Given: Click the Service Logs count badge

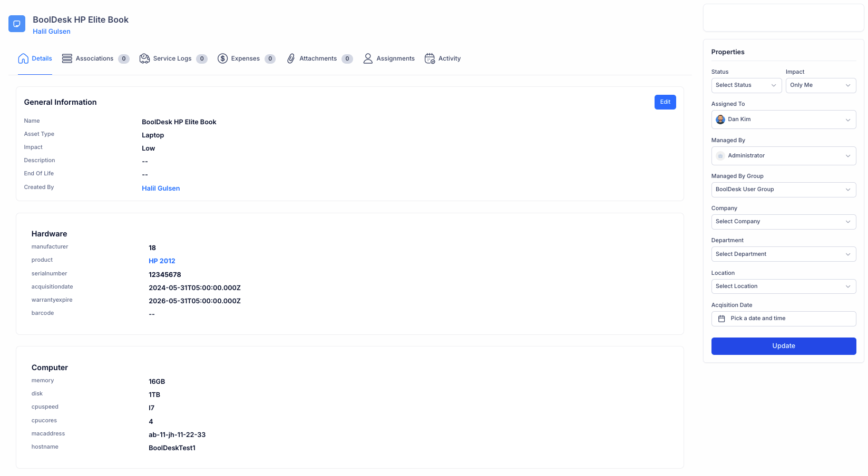Looking at the screenshot, I should point(202,59).
